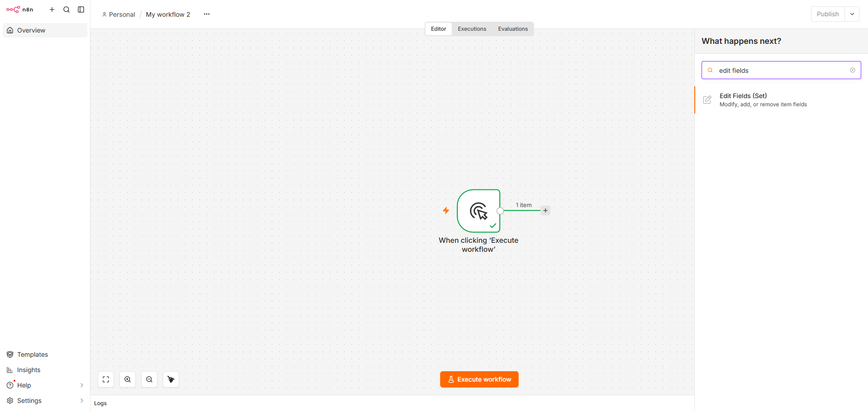Viewport: 868px width, 411px height.
Task: Zoom out on the canvas
Action: coord(149,379)
